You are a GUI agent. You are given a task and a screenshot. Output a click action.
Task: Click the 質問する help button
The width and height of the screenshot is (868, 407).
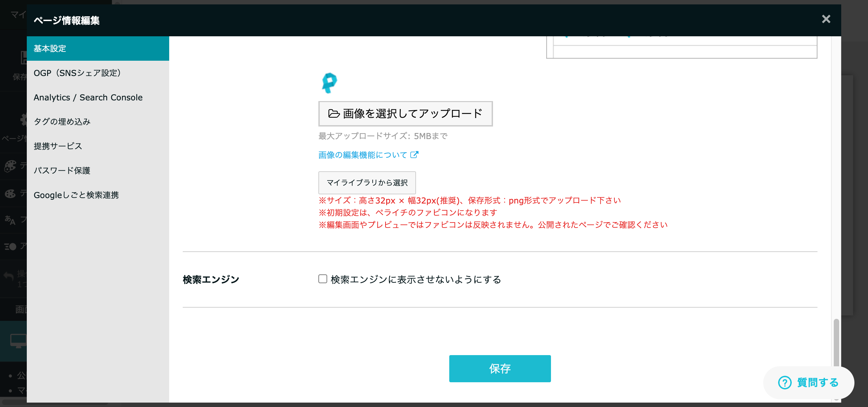click(809, 383)
